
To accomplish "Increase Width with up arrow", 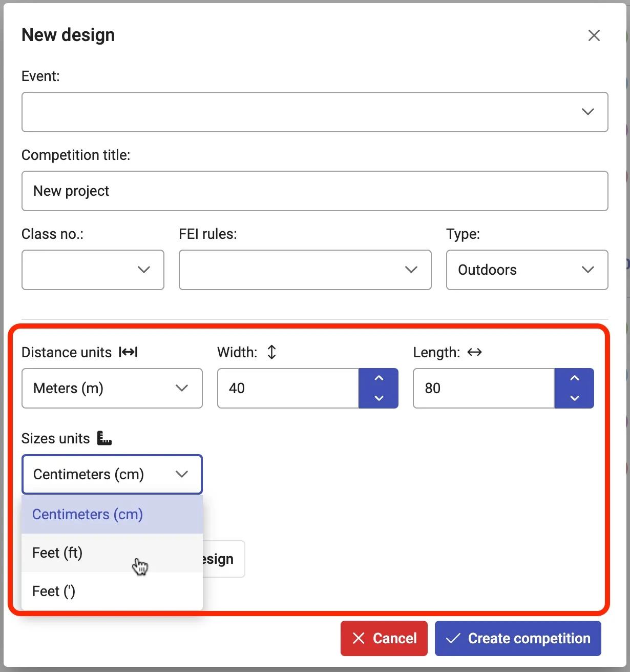I will (x=379, y=378).
